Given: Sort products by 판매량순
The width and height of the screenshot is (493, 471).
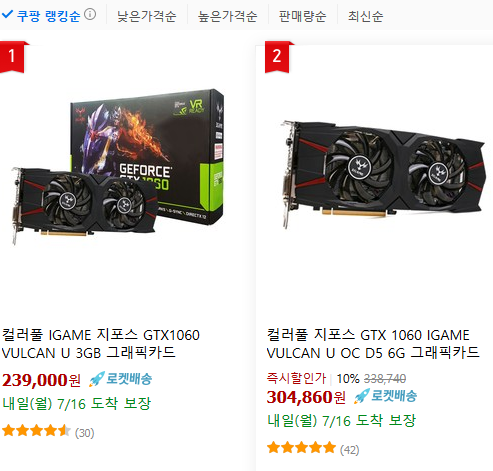Looking at the screenshot, I should (x=302, y=16).
